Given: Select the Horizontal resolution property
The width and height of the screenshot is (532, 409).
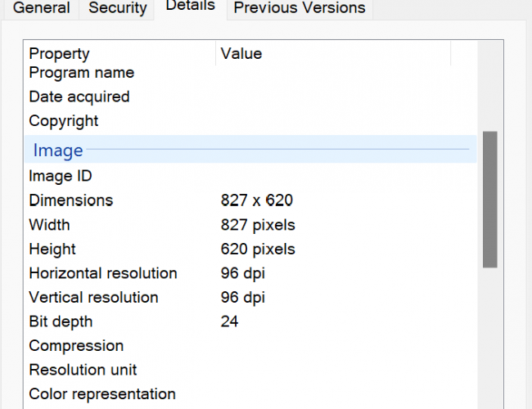Looking at the screenshot, I should pyautogui.click(x=103, y=273).
